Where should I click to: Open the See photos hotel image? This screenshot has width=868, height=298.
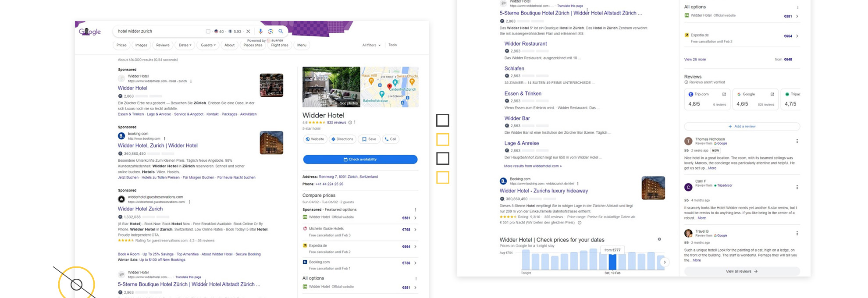331,87
